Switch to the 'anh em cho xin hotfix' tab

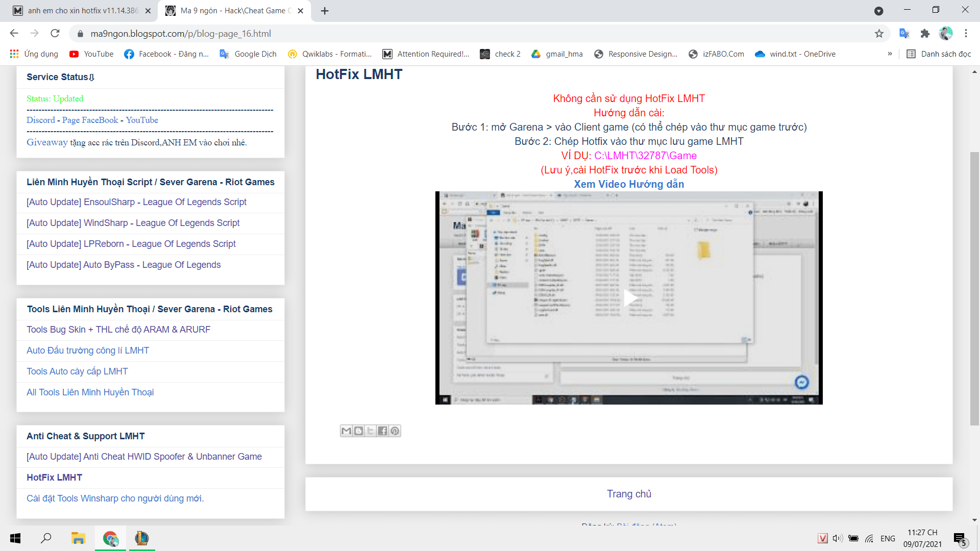click(82, 11)
